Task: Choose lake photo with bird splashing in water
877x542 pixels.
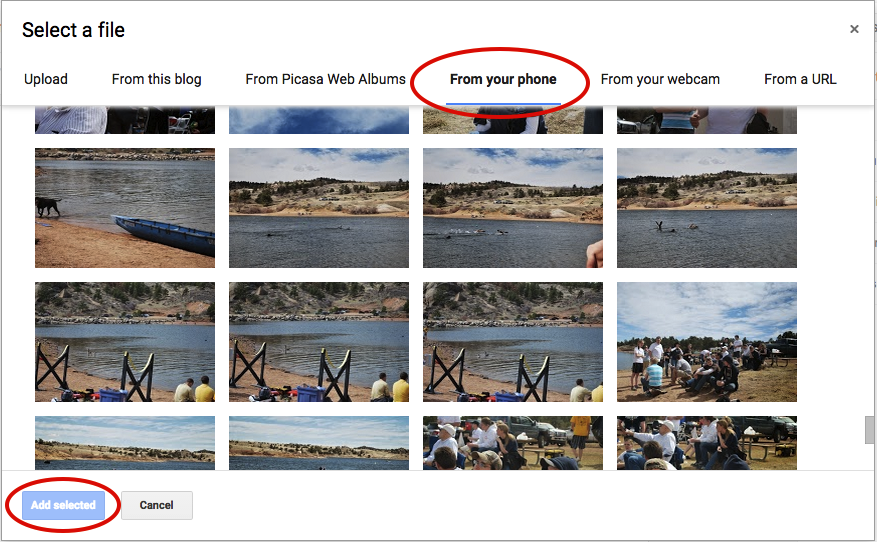Action: (x=707, y=208)
